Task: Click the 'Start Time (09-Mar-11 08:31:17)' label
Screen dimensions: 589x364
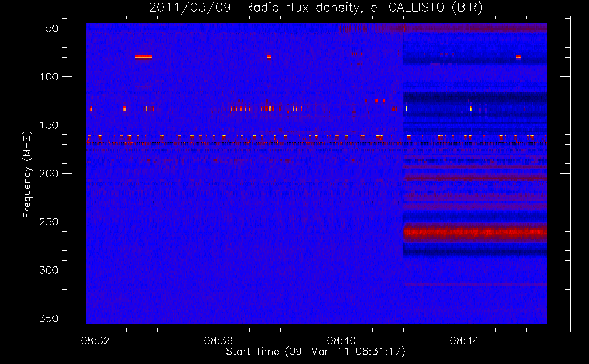Action: tap(316, 352)
